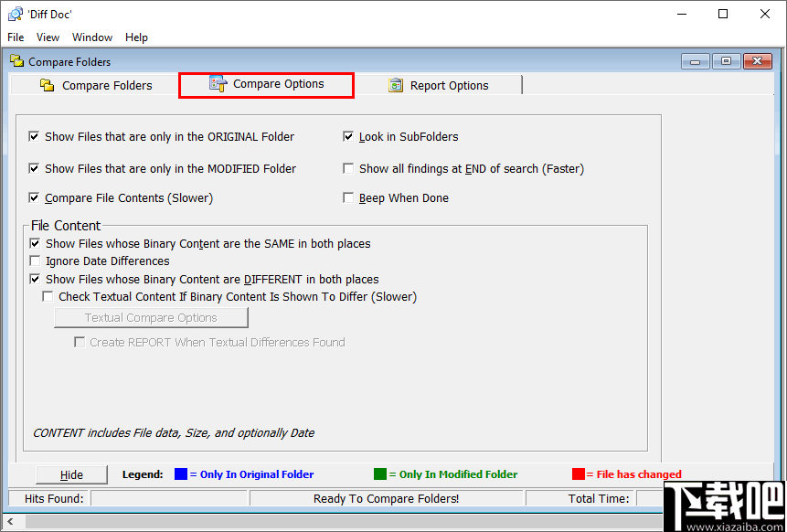Minimize the Diff Doc main window

coord(681,14)
